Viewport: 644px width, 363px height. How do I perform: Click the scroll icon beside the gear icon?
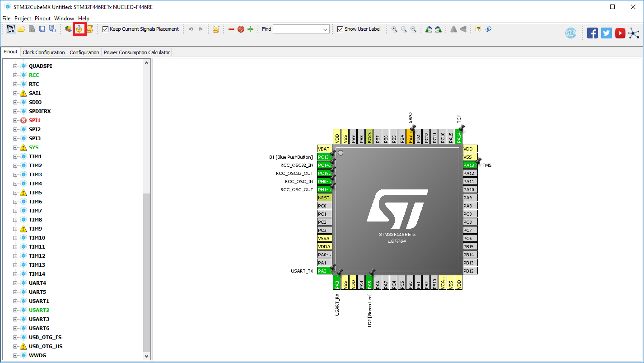(89, 29)
